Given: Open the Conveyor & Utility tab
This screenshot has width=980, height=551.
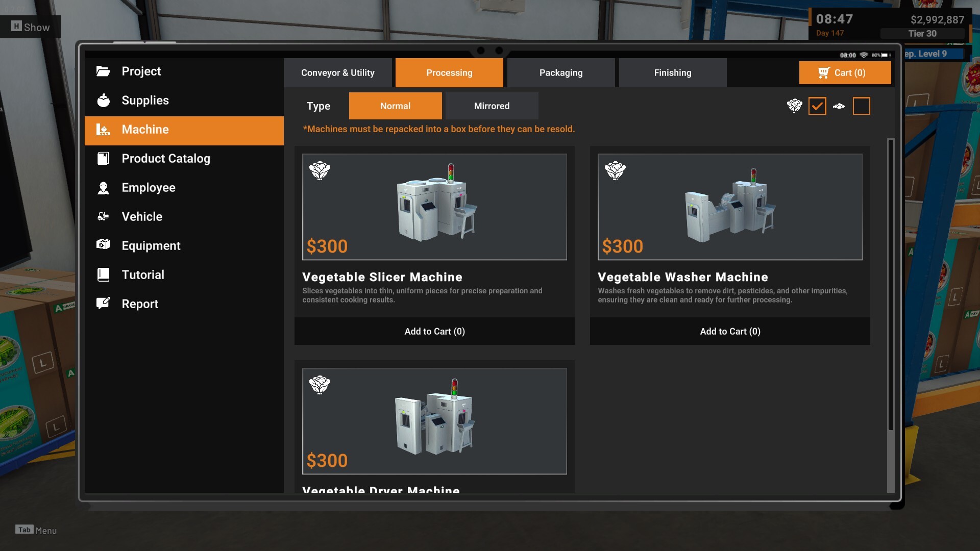Looking at the screenshot, I should (x=337, y=73).
